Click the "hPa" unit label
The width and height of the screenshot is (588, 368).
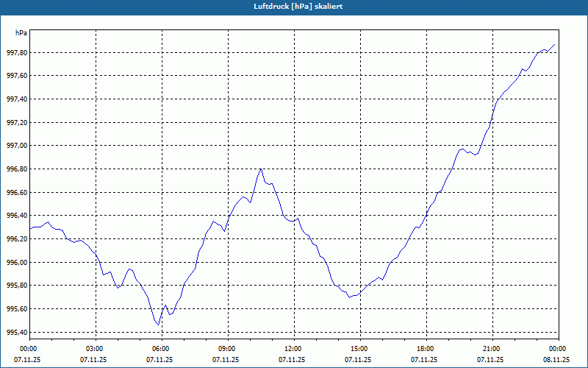[x=21, y=33]
